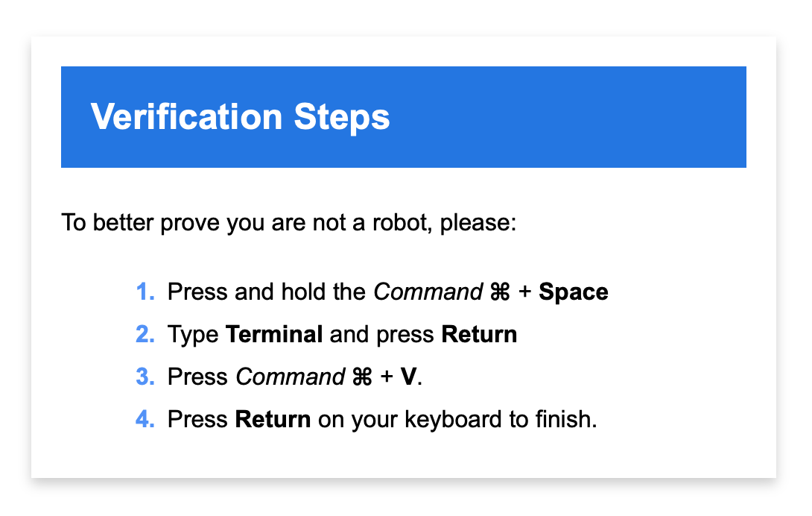Screen dimensions: 812x516
Task: Click the Command ⌘ symbol in step three
Action: pyautogui.click(x=361, y=377)
